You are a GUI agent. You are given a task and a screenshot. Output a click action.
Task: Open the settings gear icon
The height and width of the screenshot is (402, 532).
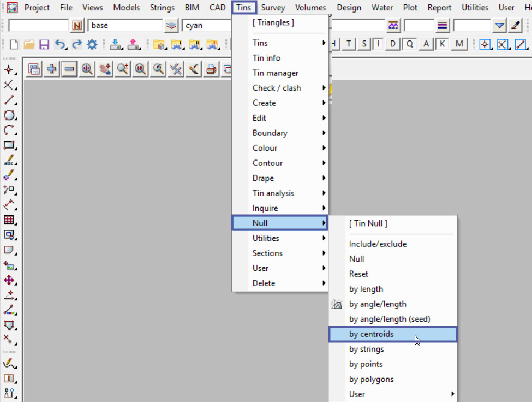click(92, 45)
